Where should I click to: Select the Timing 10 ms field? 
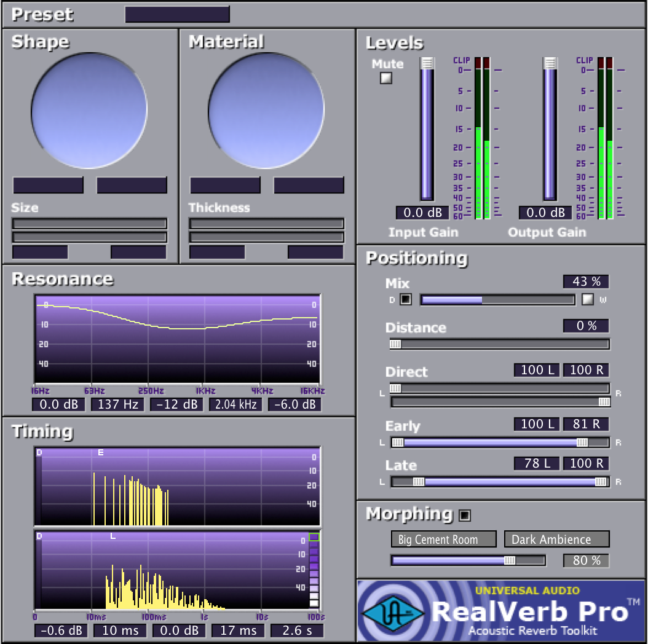click(x=121, y=630)
